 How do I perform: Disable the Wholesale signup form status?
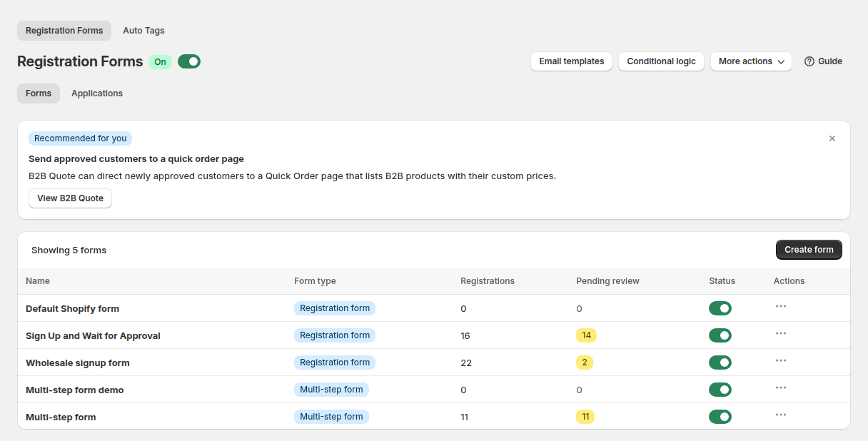(x=720, y=363)
